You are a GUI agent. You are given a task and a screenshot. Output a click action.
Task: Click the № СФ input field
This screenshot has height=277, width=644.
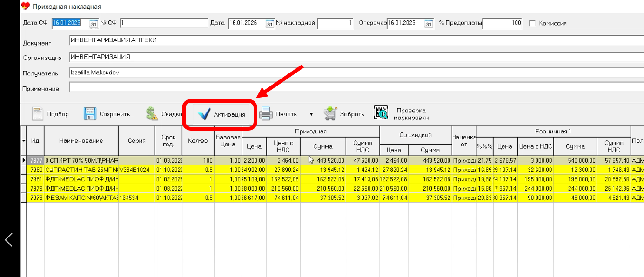tap(163, 23)
